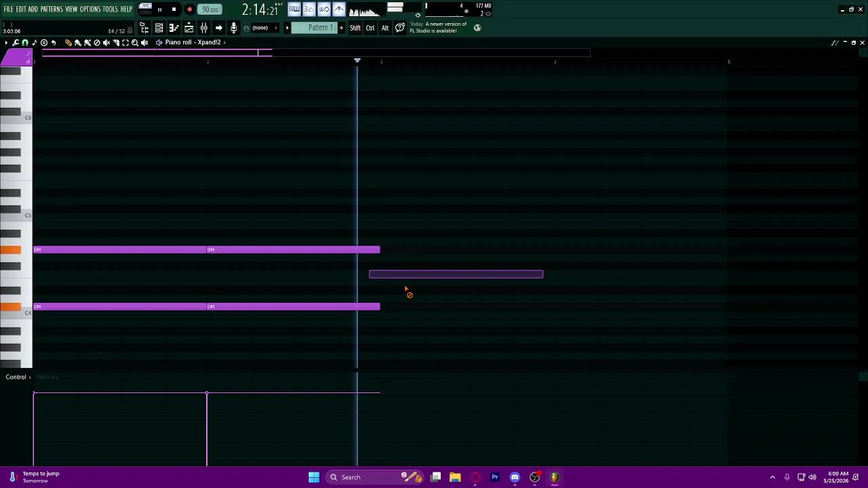Click the Alt modifier button
Viewport: 868px width, 488px height.
(x=385, y=28)
